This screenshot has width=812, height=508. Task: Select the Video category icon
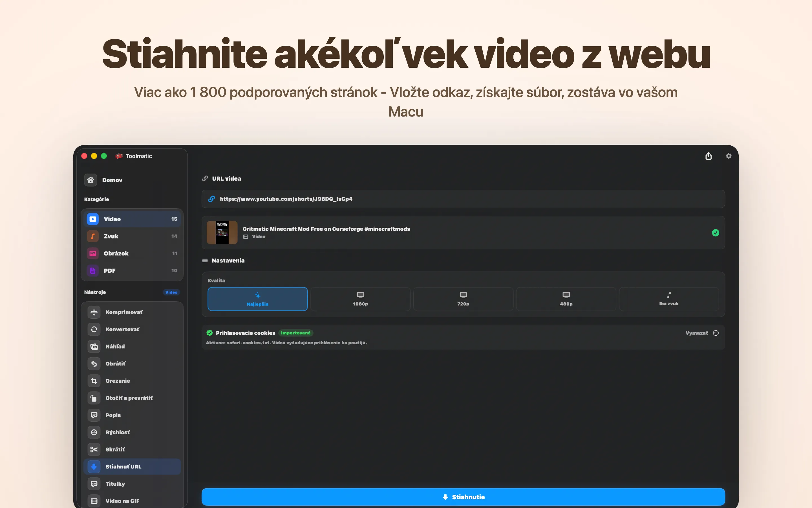click(x=93, y=219)
